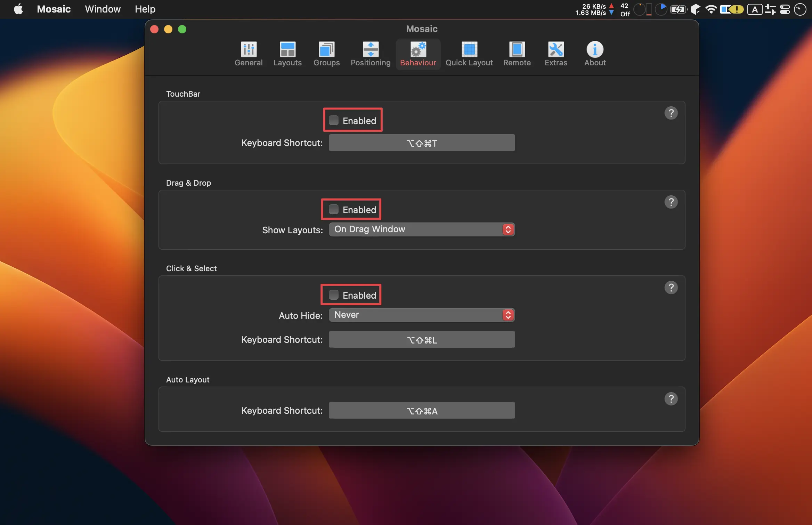
Task: Enable the TouchBar checkbox
Action: coord(333,120)
